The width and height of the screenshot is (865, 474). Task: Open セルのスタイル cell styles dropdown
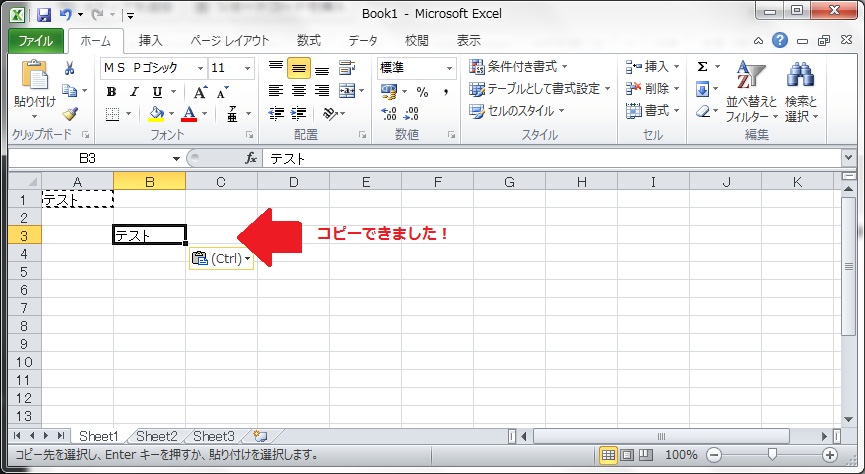pyautogui.click(x=517, y=111)
